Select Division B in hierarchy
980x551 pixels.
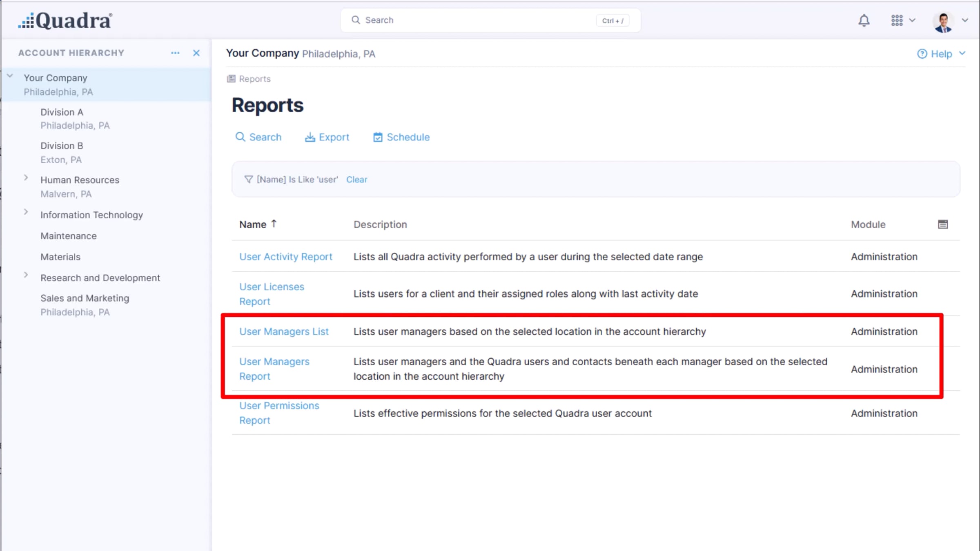[62, 153]
